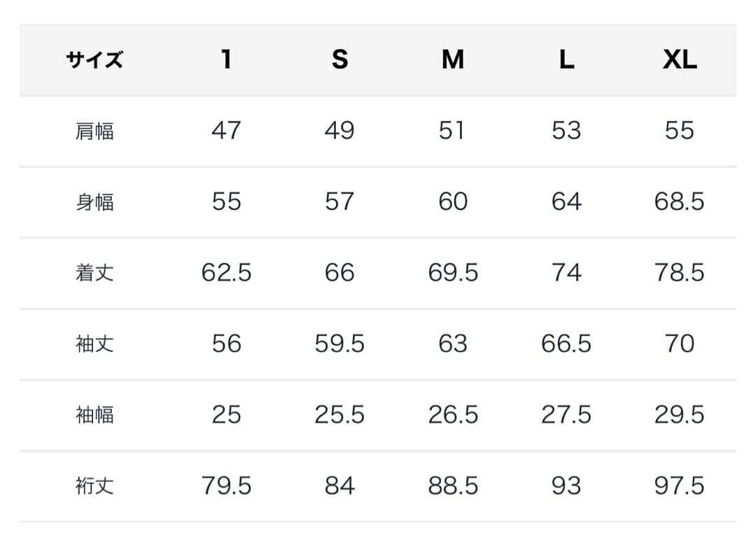756x550 pixels.
Task: Select the 62.5 value in 着丈 row
Action: coord(226,273)
